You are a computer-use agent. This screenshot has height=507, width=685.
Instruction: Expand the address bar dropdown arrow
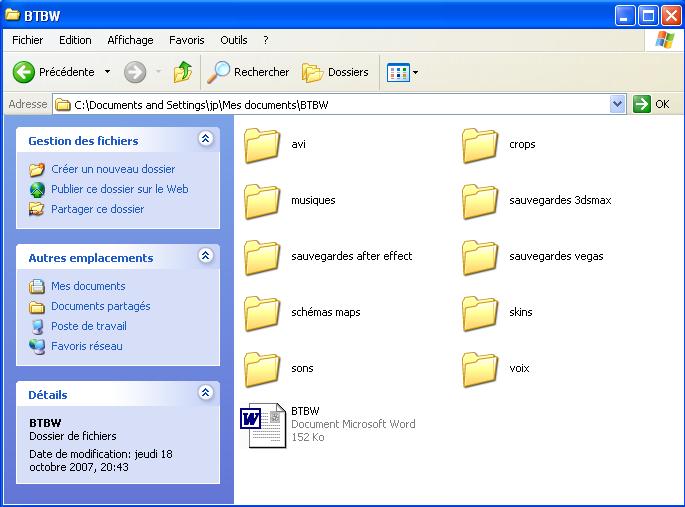click(617, 104)
